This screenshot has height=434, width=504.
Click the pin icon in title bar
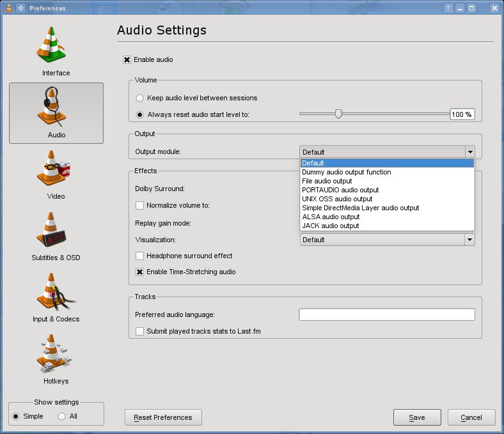[x=21, y=8]
